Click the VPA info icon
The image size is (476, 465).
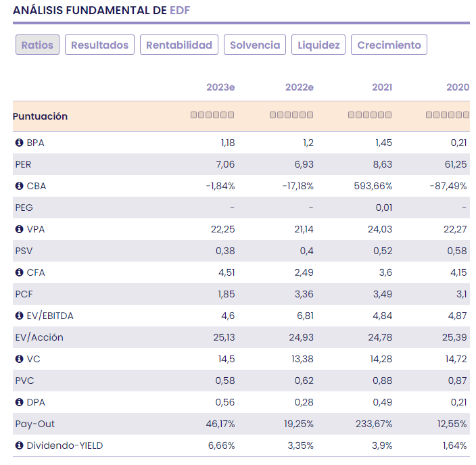point(19,229)
